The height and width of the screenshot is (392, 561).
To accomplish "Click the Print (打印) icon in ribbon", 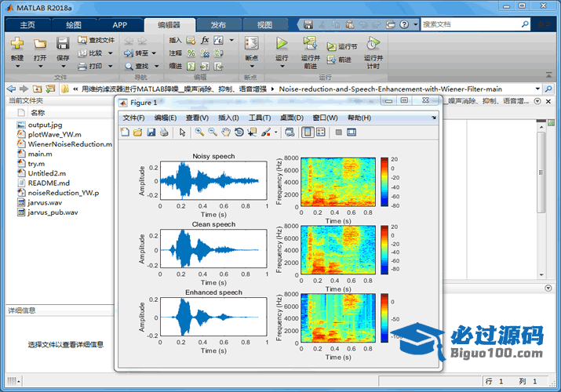I will 82,66.
